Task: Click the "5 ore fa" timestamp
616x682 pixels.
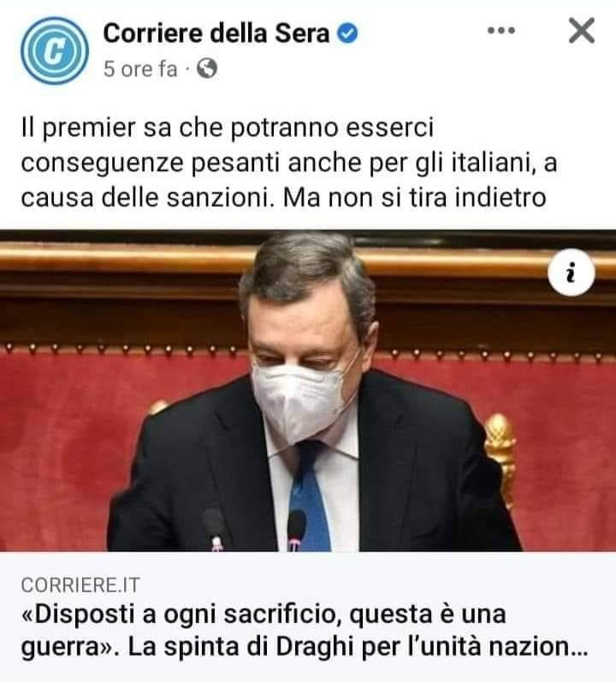Action: coord(140,68)
